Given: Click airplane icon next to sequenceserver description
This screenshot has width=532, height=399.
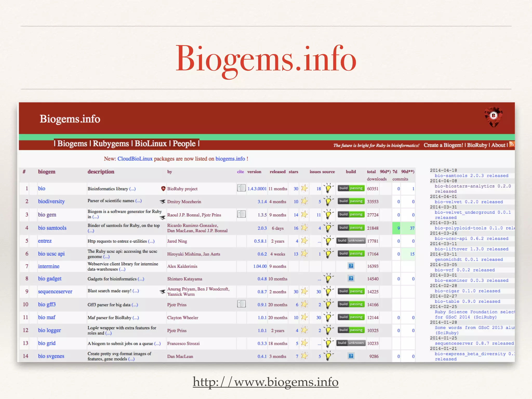Looking at the screenshot, I should click(163, 292).
